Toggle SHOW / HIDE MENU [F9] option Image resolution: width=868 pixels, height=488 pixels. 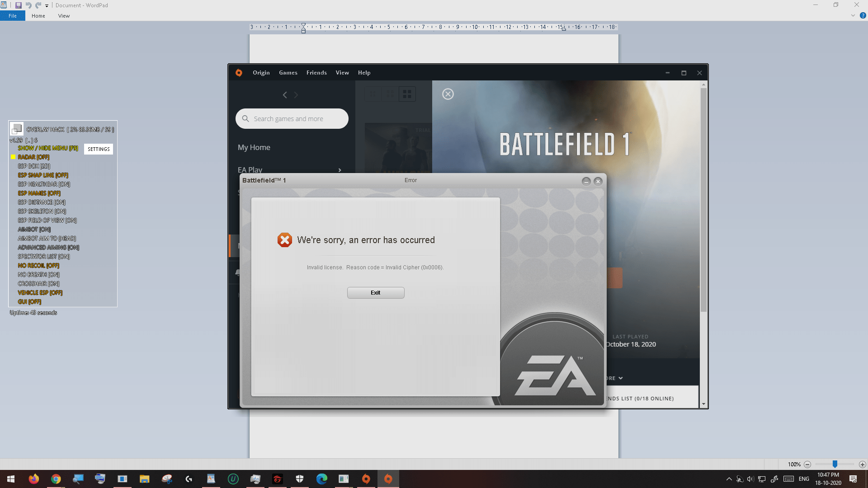tap(48, 148)
